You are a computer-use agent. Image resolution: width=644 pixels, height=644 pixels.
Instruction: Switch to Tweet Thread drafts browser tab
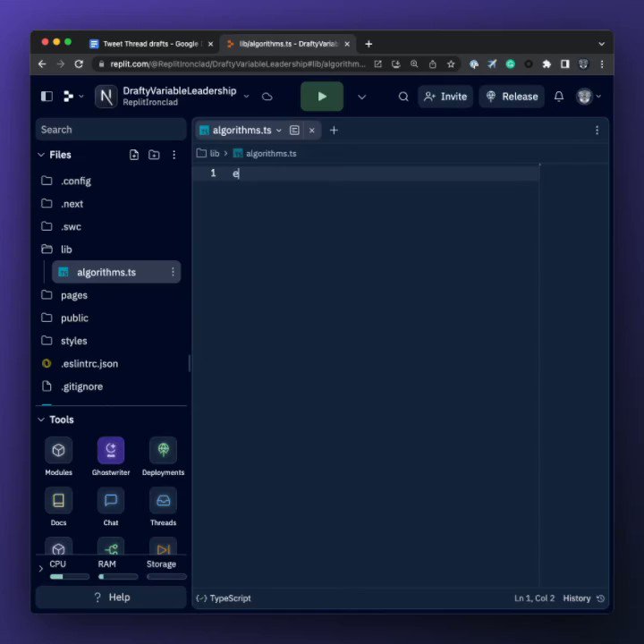point(150,44)
